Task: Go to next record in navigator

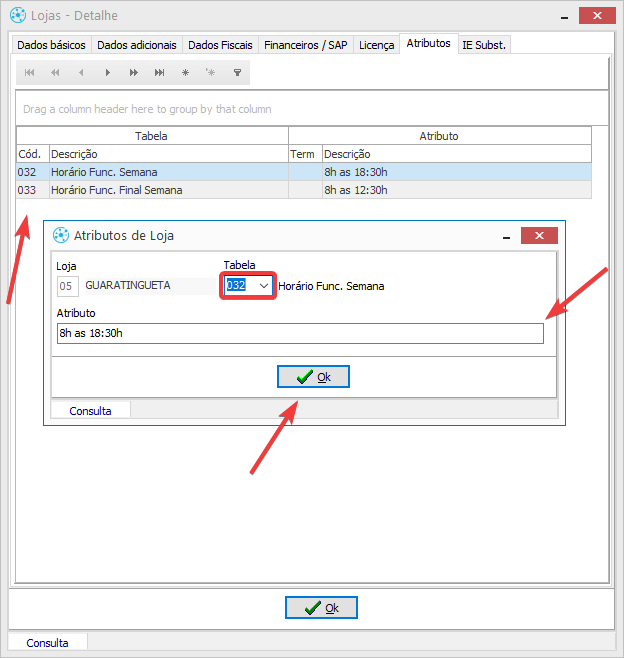Action: tap(107, 73)
